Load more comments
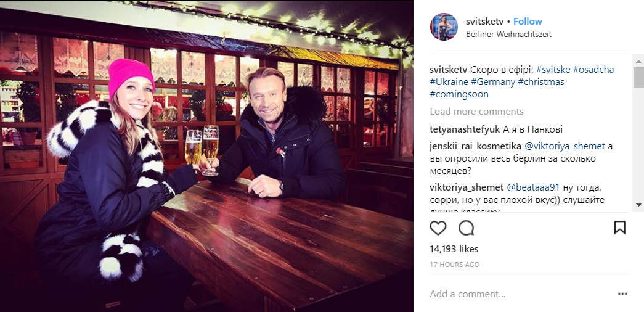Screen dimensions: 644x312 (477, 112)
